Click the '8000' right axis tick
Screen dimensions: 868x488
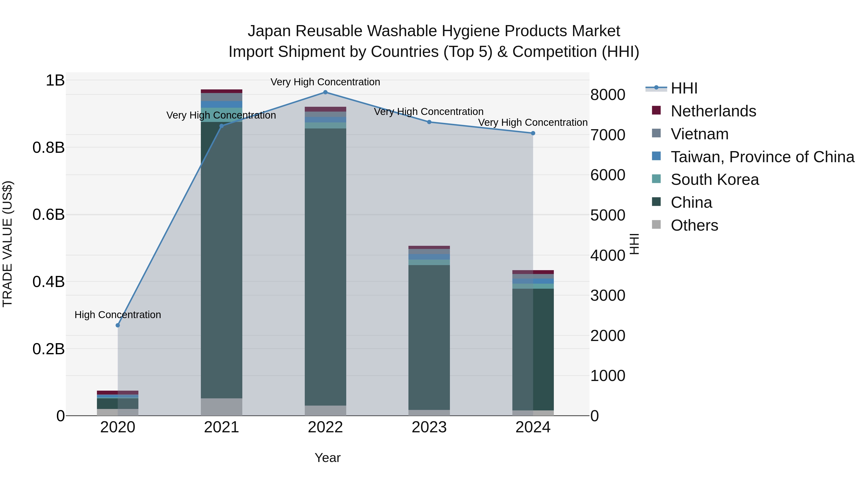click(x=608, y=95)
